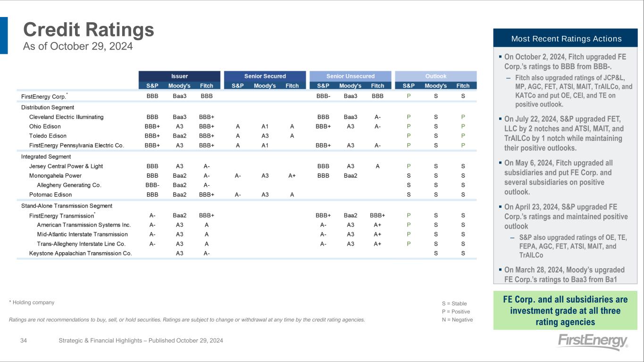Select the Outlook column group header
644x362 pixels.
tap(435, 76)
